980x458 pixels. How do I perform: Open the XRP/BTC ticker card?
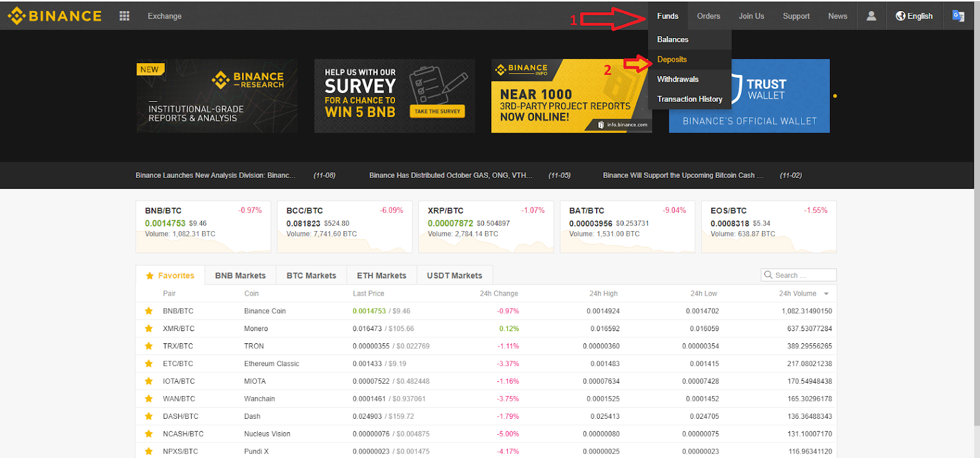(x=486, y=227)
